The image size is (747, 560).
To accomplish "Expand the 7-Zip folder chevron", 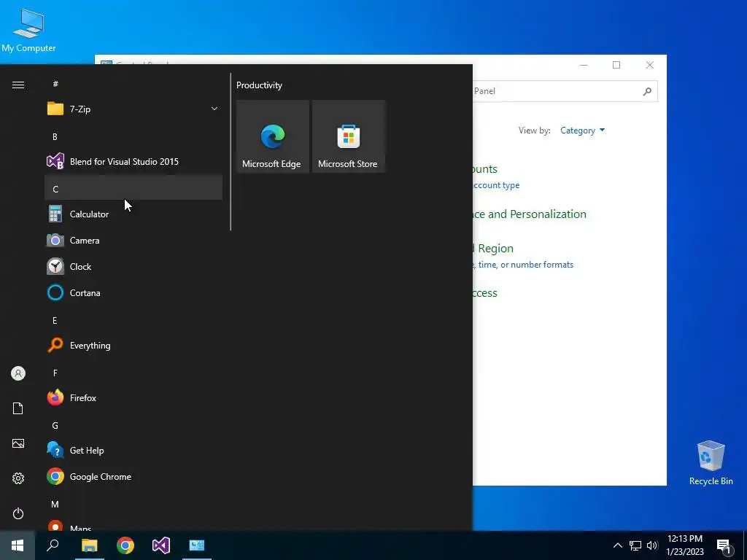I will tap(214, 109).
